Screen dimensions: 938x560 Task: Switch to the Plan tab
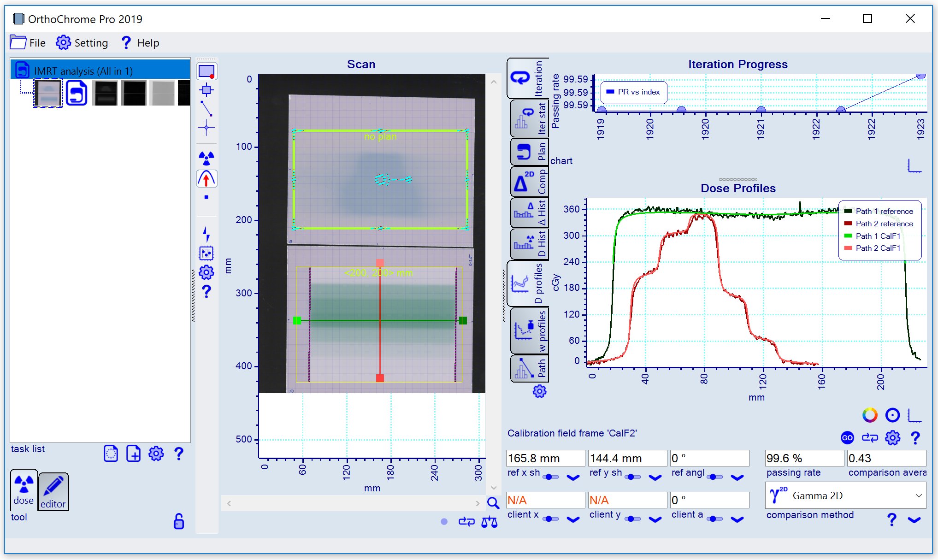pos(529,152)
